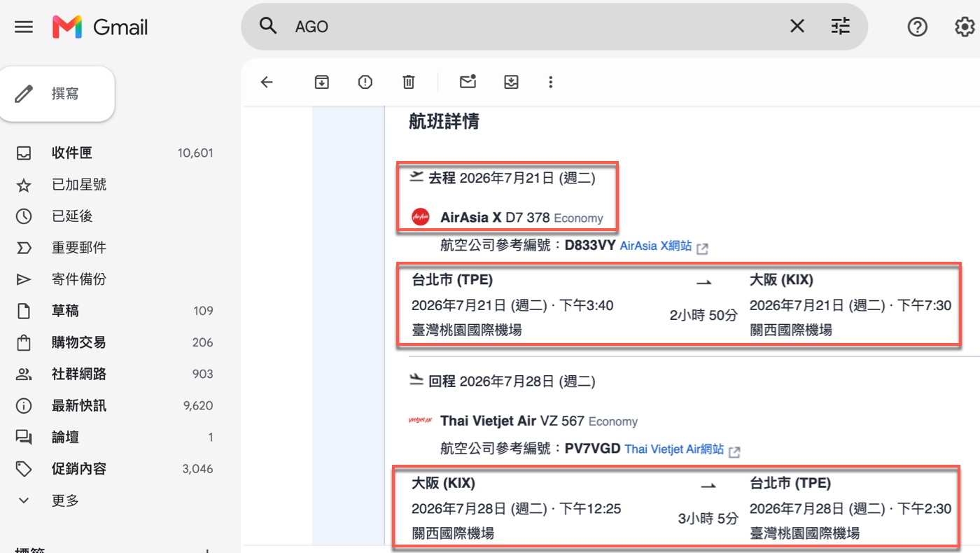
Task: Mark the email as unread
Action: [468, 82]
